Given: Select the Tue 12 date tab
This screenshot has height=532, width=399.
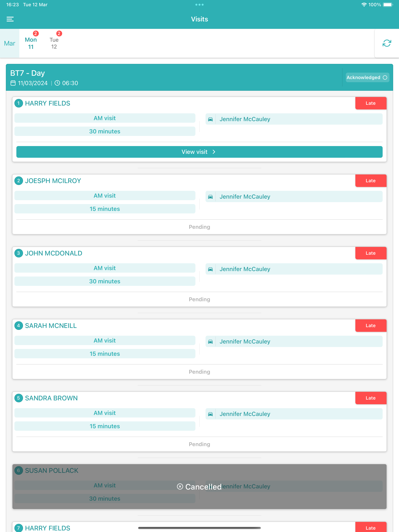Looking at the screenshot, I should (54, 43).
